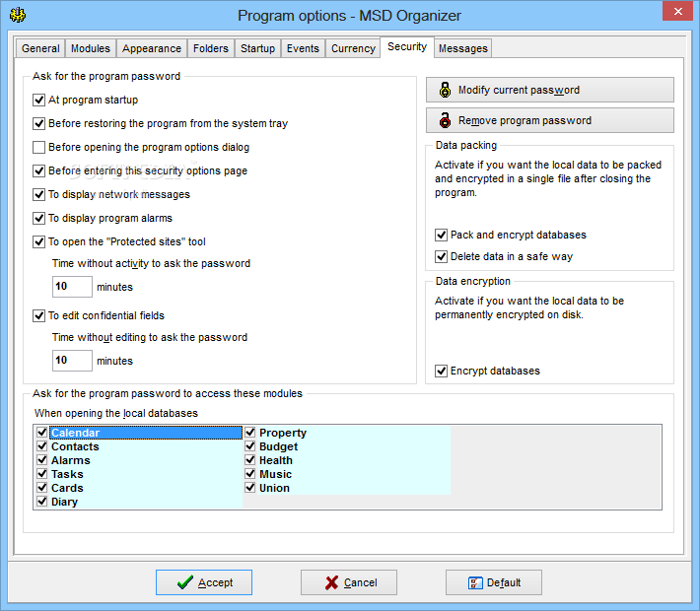Uncheck the Property module checkbox

coord(250,433)
